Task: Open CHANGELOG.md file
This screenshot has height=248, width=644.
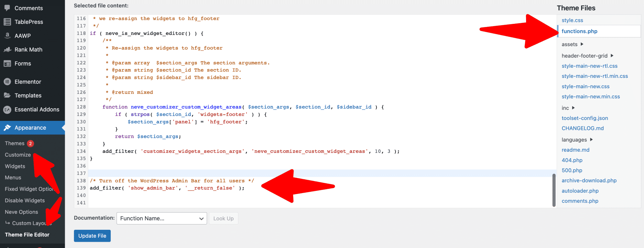Action: 582,128
